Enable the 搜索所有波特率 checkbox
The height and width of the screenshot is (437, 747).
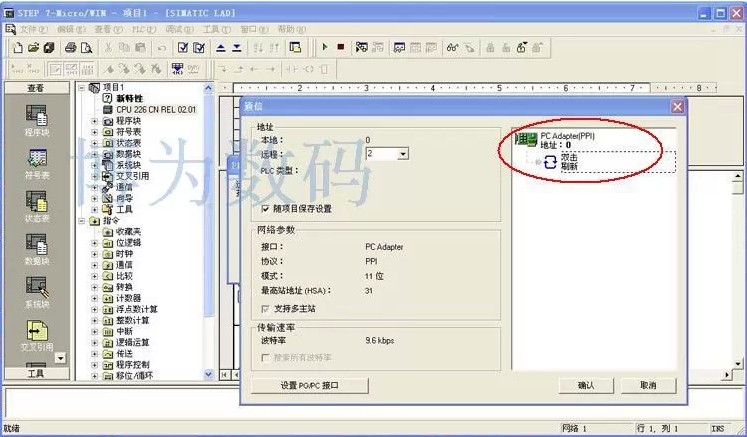[265, 357]
